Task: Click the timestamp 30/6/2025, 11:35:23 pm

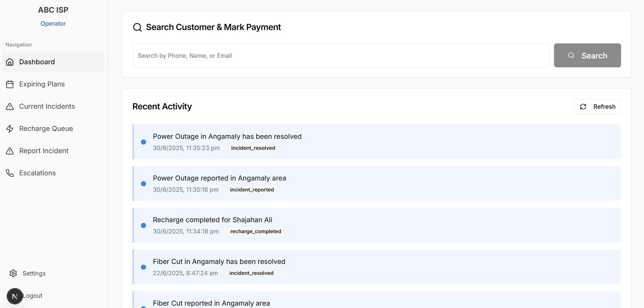Action: (x=186, y=148)
